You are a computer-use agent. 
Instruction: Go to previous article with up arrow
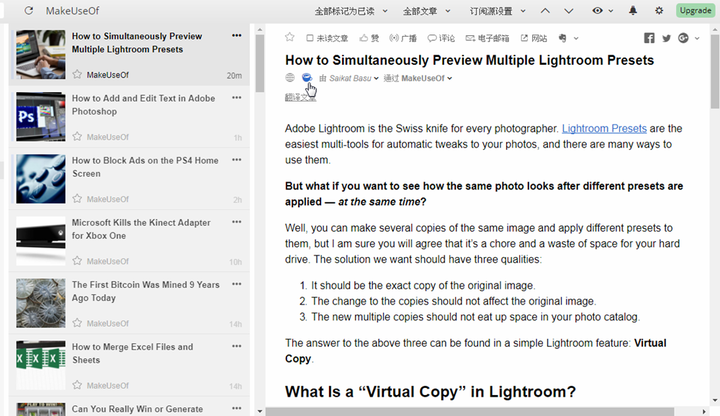click(x=545, y=11)
